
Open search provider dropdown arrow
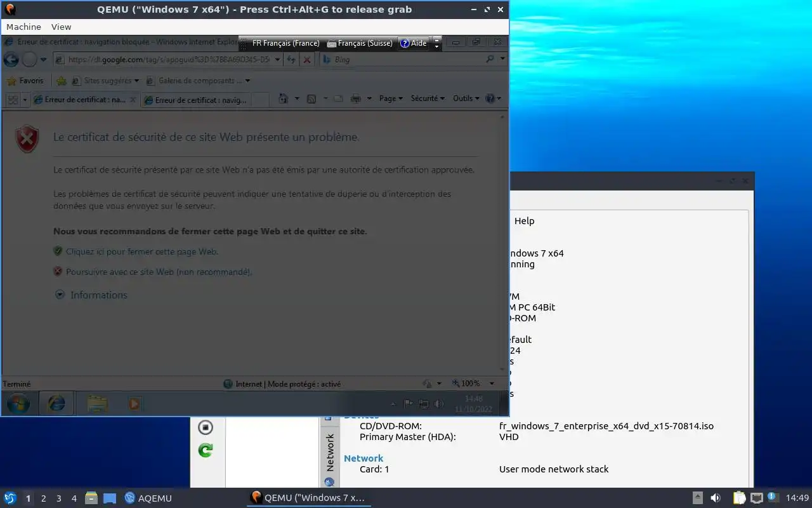(502, 59)
